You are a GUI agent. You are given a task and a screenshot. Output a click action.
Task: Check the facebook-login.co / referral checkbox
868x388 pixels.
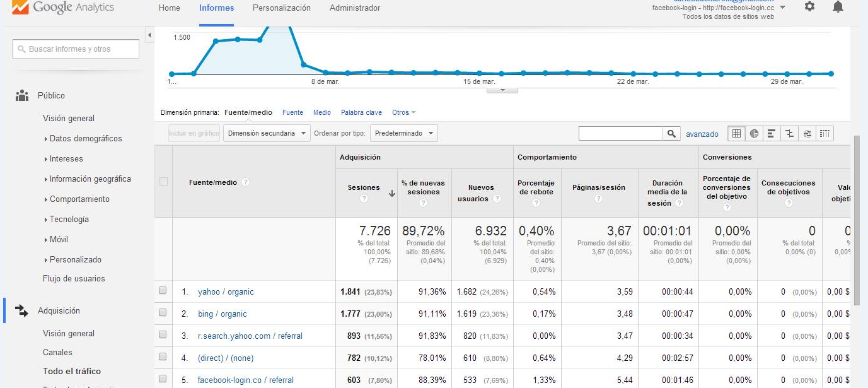tap(163, 379)
